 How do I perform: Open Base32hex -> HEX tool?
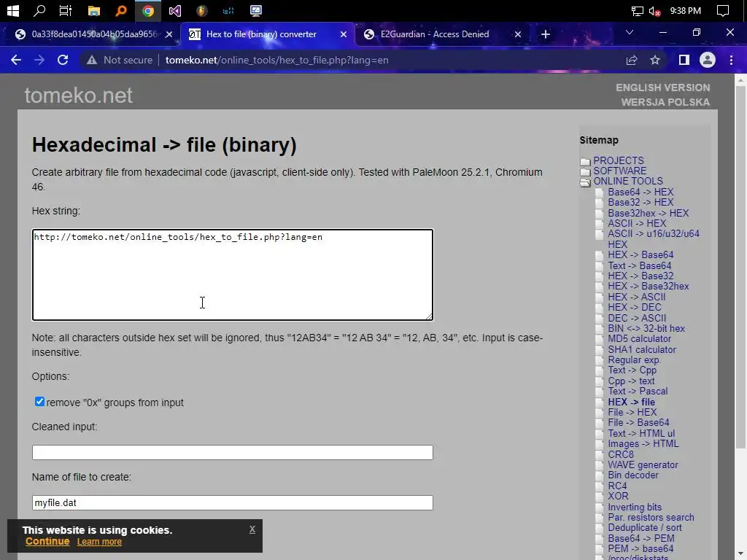[x=648, y=213]
